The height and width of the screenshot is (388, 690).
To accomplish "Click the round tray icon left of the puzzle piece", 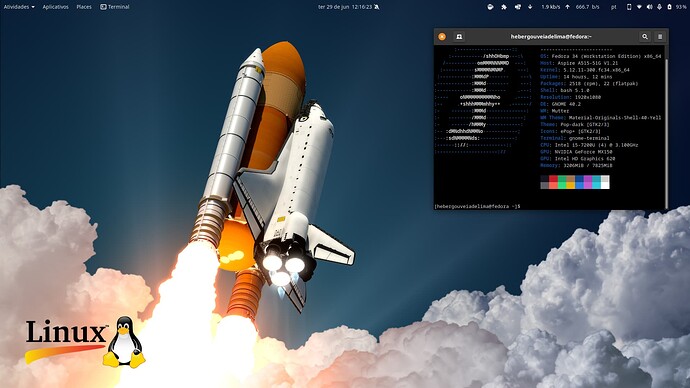I will (x=490, y=7).
